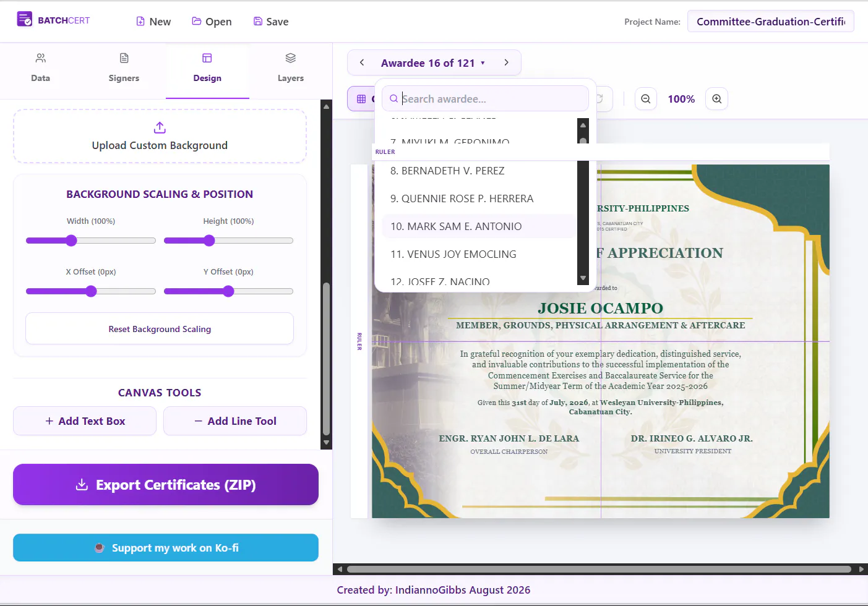
Task: Click the Search awardee field
Action: [x=486, y=99]
